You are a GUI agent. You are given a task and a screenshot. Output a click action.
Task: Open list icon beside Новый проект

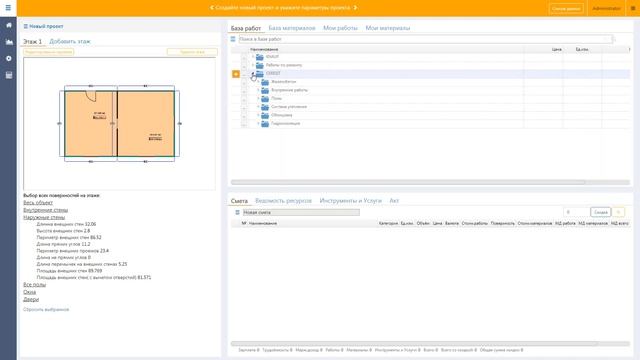pyautogui.click(x=26, y=27)
